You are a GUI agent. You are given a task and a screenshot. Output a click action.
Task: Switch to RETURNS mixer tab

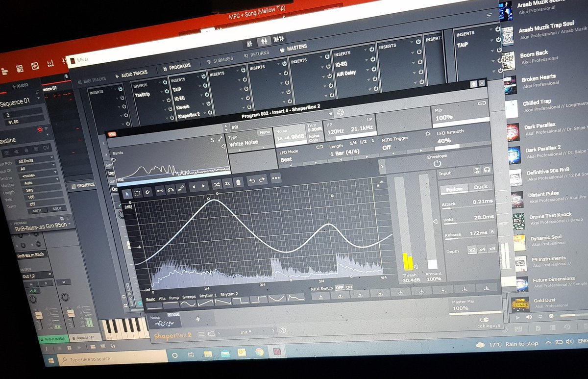click(x=256, y=53)
